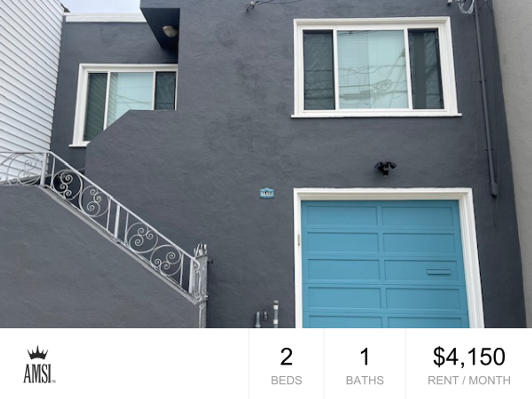Click the BATHS label
The image size is (532, 399).
(x=365, y=380)
